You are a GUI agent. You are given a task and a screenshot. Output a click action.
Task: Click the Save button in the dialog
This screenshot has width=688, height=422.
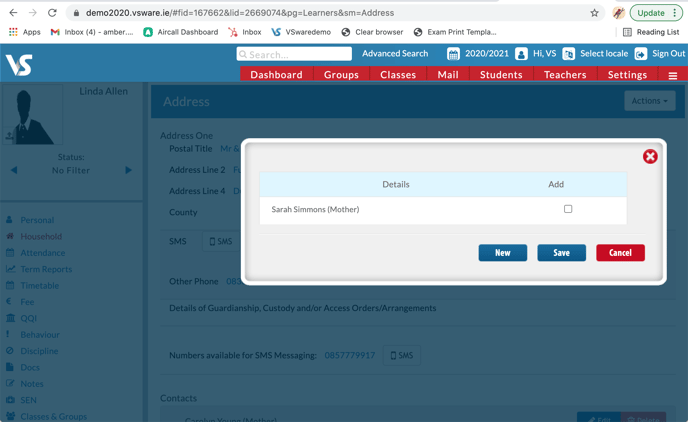coord(561,253)
